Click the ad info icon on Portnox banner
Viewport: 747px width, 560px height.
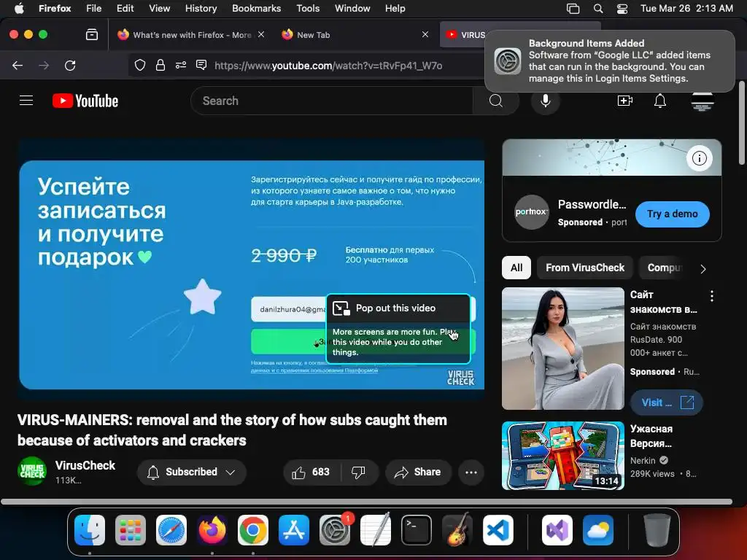tap(700, 158)
